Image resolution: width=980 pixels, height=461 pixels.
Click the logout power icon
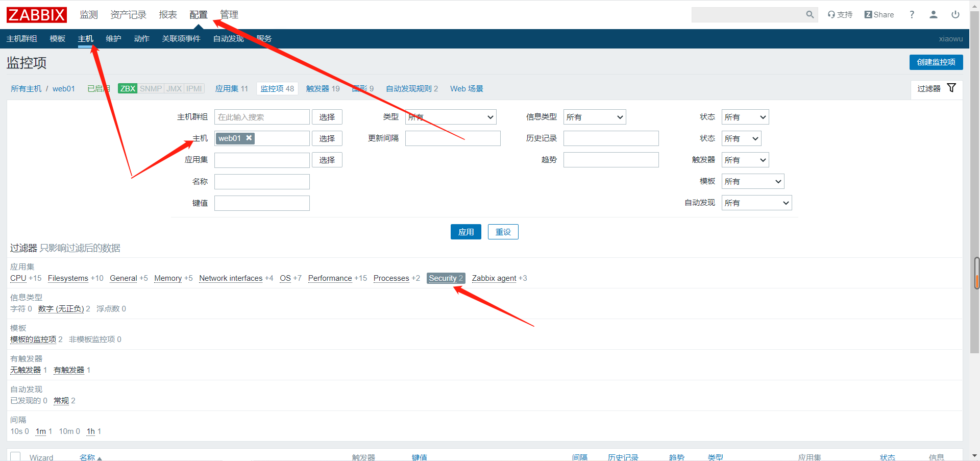pyautogui.click(x=955, y=15)
